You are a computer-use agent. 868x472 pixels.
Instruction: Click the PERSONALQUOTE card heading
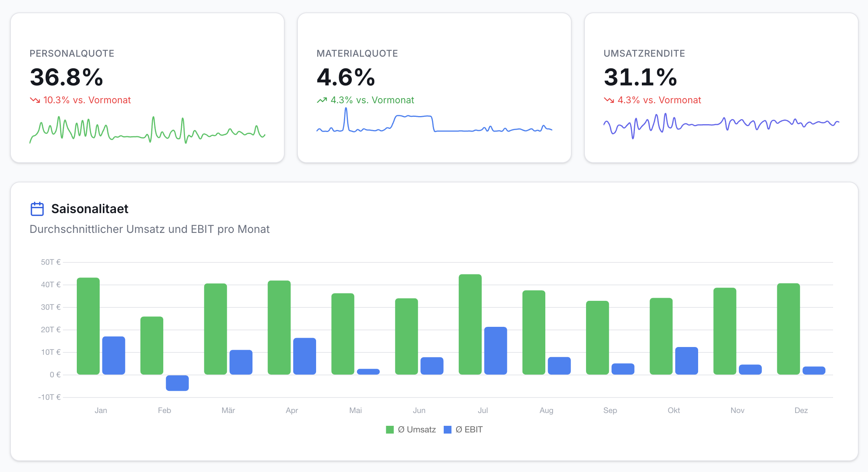[72, 54]
